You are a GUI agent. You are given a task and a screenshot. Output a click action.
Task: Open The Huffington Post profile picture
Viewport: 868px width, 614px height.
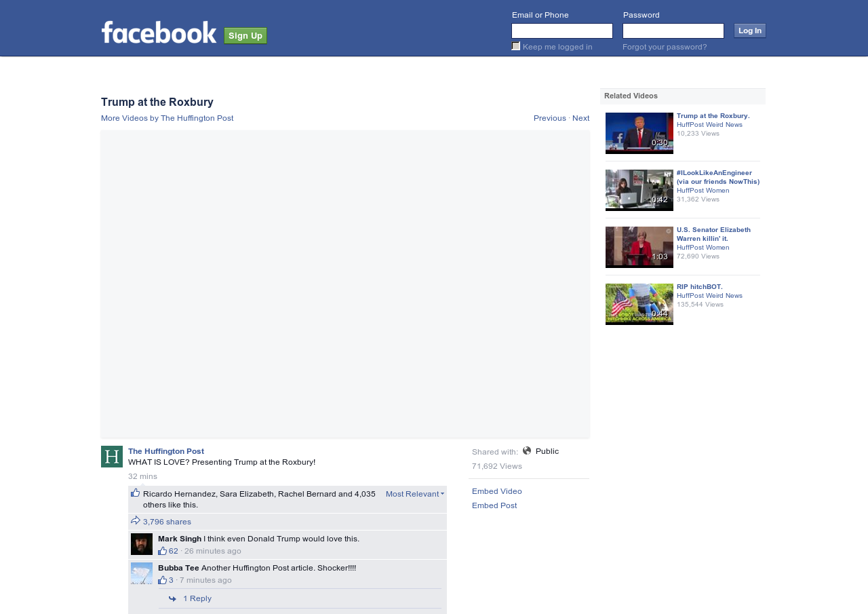[x=112, y=457]
